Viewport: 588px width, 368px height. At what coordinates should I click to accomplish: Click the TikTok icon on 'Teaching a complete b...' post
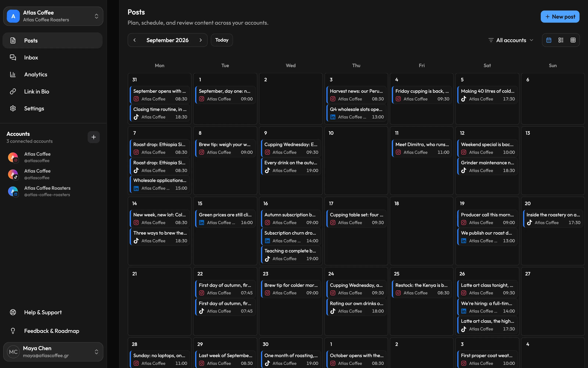click(x=267, y=259)
